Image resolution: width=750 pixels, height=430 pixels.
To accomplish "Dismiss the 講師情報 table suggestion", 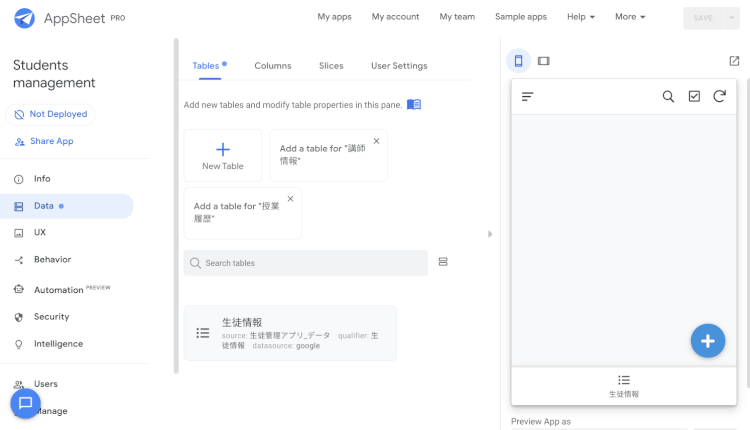I will [x=376, y=141].
